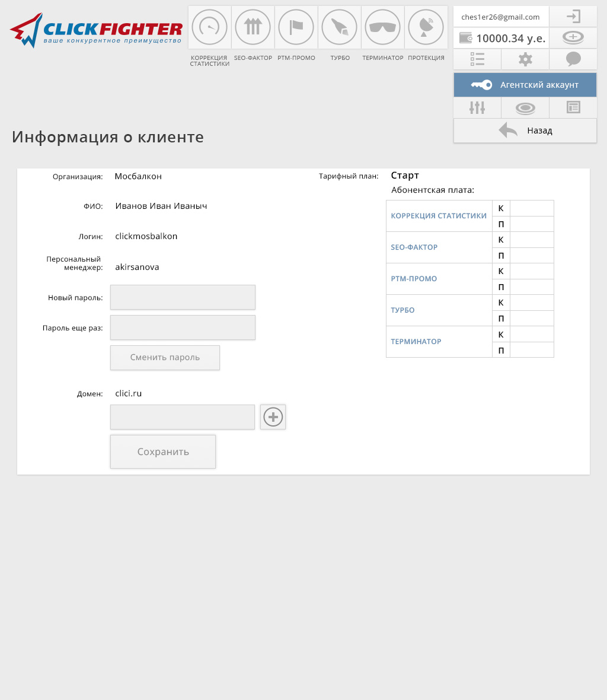The height and width of the screenshot is (700, 607).
Task: Open the PTM-ПРОМО link in tariff table
Action: (414, 279)
